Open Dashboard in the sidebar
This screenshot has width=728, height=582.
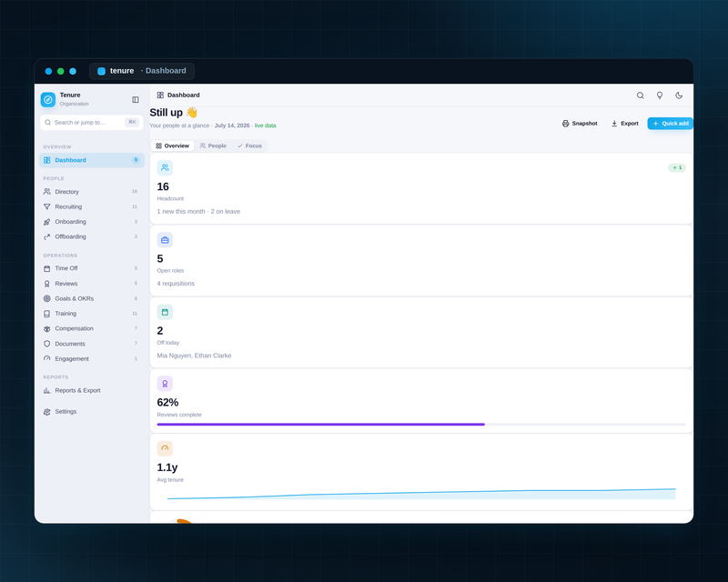pos(92,160)
